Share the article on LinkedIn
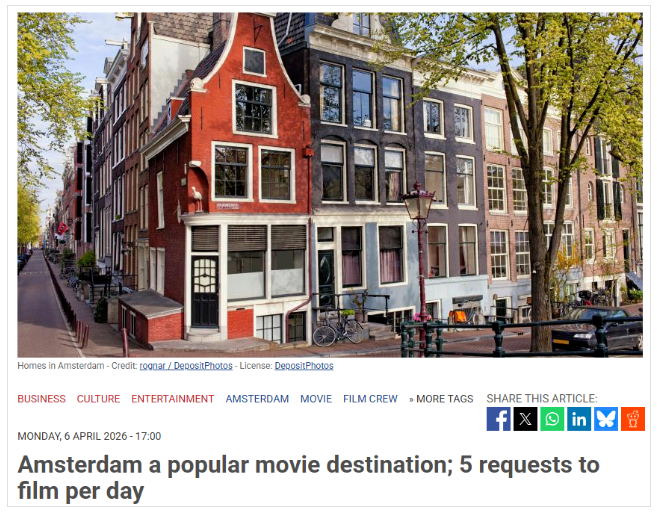The image size is (657, 512). pyautogui.click(x=579, y=419)
